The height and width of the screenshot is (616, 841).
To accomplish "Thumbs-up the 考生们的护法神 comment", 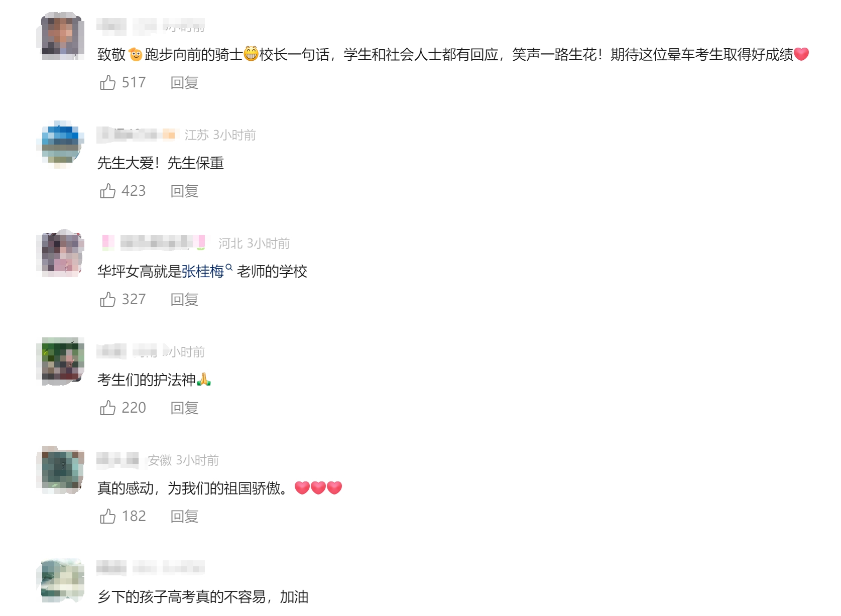I will pyautogui.click(x=107, y=408).
